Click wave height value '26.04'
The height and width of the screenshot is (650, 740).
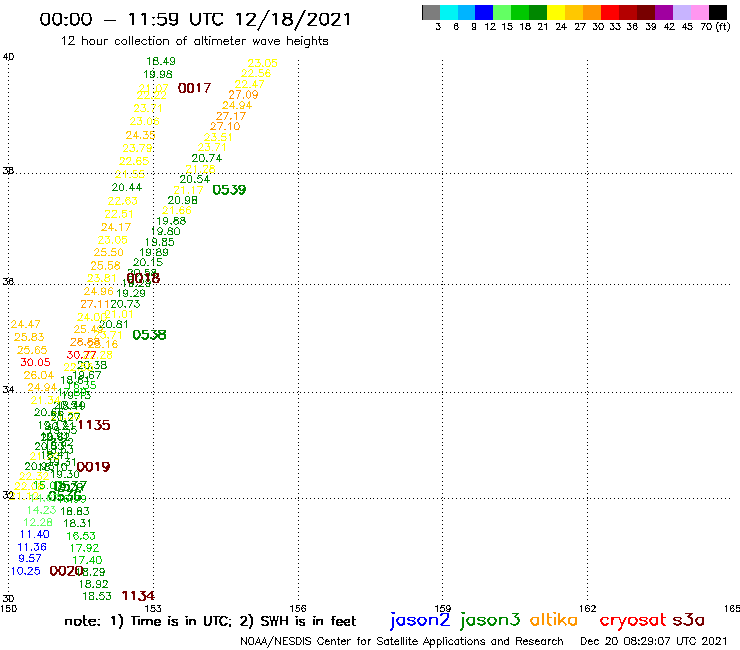tap(39, 375)
